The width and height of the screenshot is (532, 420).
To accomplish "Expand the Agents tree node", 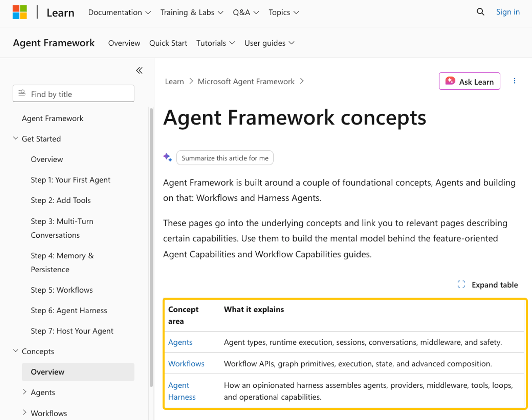I will pos(25,392).
